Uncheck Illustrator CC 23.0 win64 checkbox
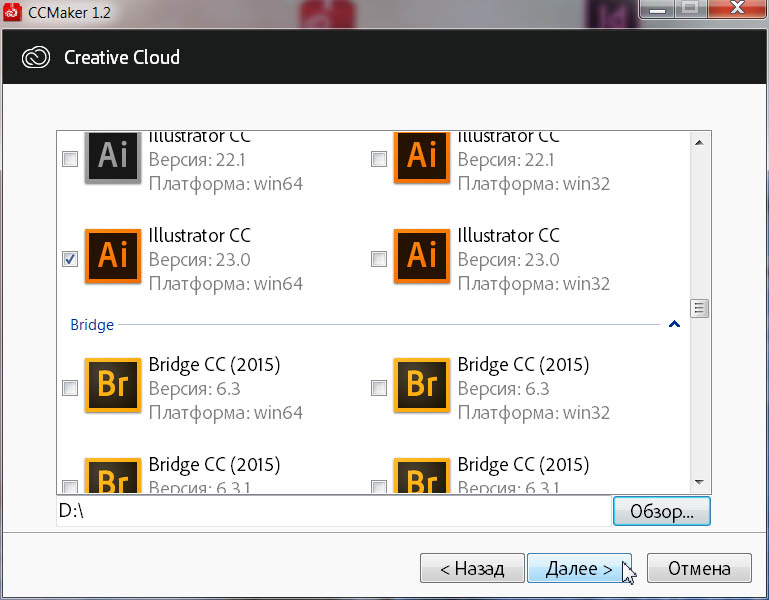 click(x=70, y=259)
